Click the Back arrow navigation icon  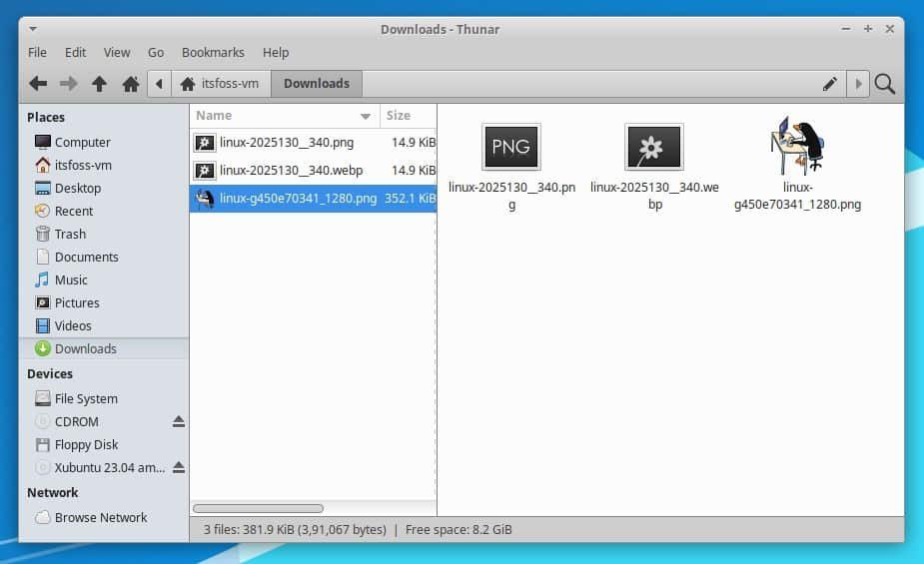click(x=38, y=84)
